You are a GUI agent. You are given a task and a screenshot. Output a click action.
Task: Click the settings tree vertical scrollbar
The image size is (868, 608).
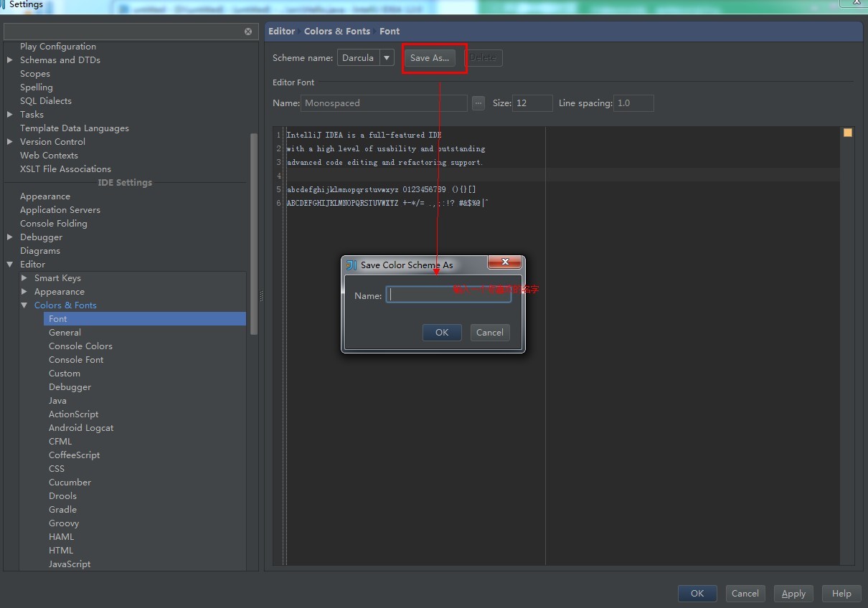tap(253, 233)
